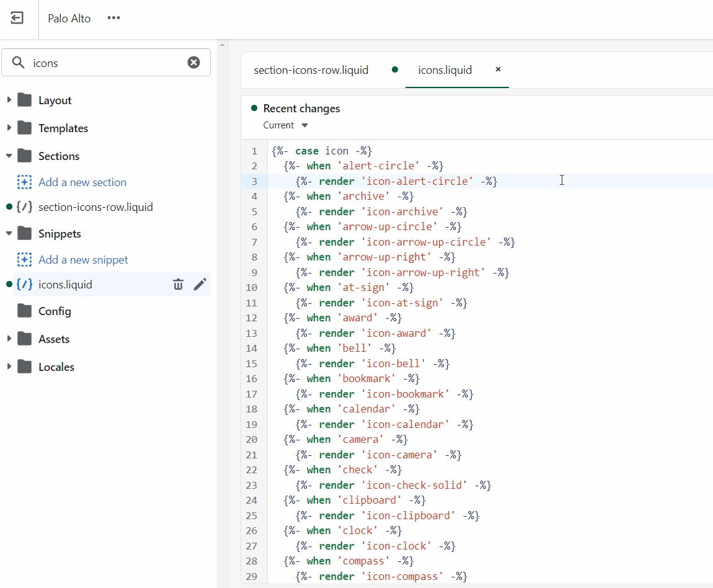The width and height of the screenshot is (713, 588).
Task: Click the Config folder icon
Action: click(25, 311)
